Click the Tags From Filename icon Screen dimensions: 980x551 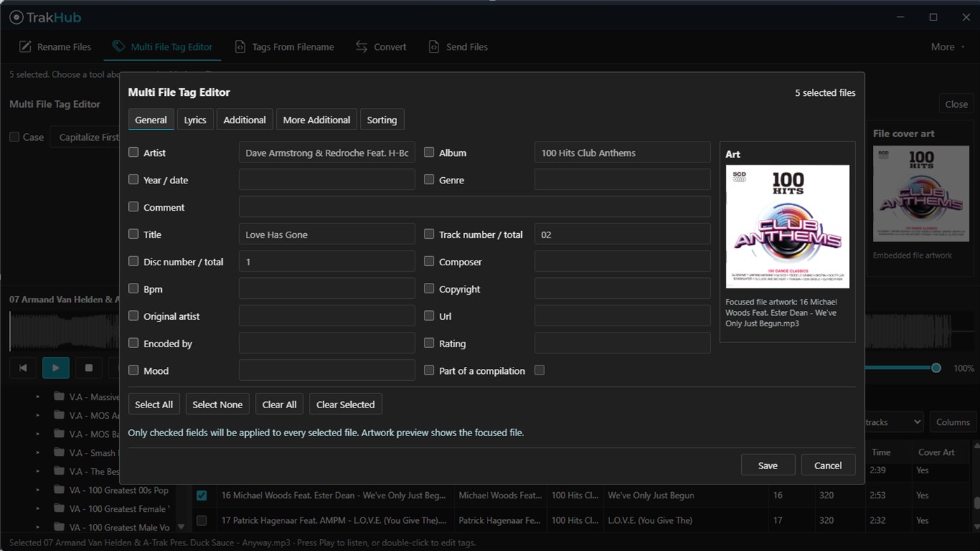(x=240, y=47)
